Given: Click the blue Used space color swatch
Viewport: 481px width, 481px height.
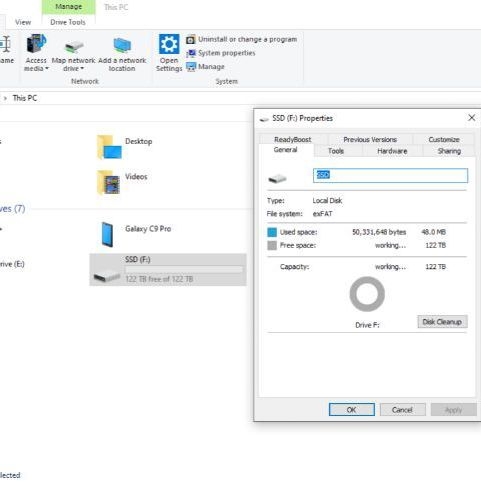Looking at the screenshot, I should (x=272, y=232).
